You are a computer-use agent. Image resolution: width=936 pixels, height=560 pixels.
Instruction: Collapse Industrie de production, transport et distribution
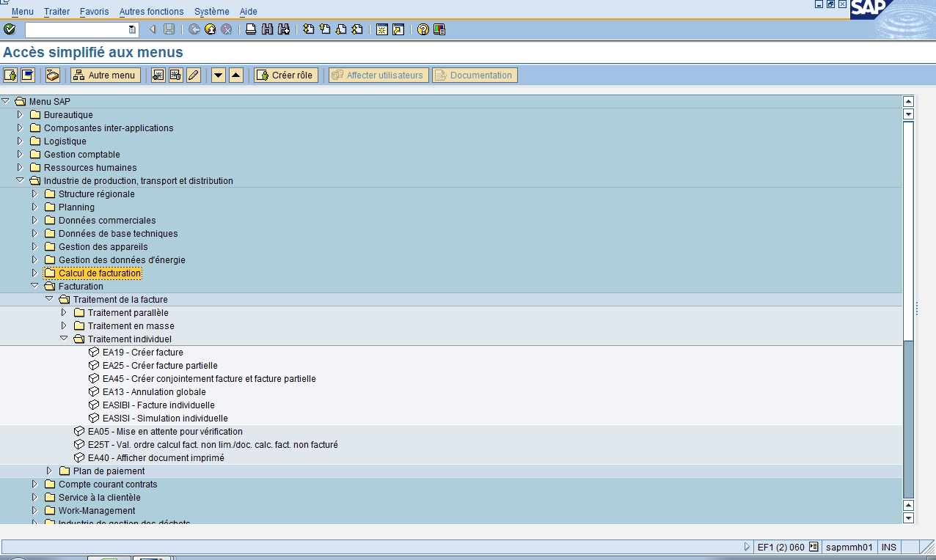point(20,180)
